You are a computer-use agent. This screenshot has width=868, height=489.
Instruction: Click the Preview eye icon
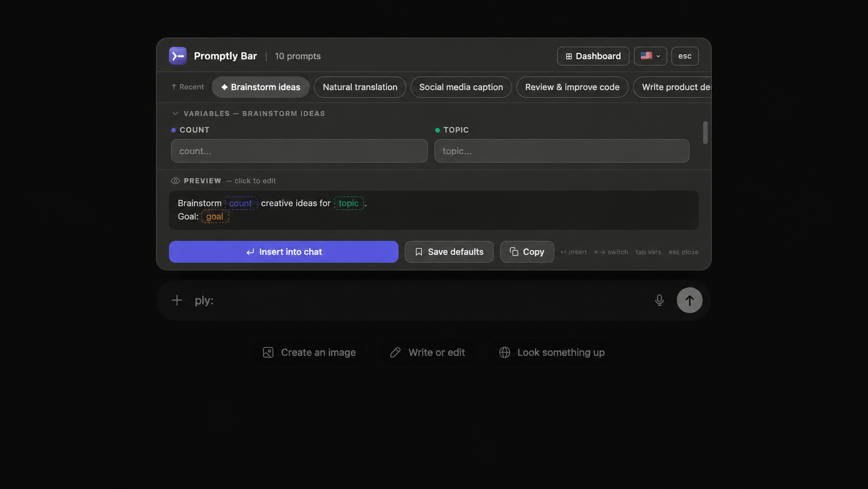click(x=175, y=181)
